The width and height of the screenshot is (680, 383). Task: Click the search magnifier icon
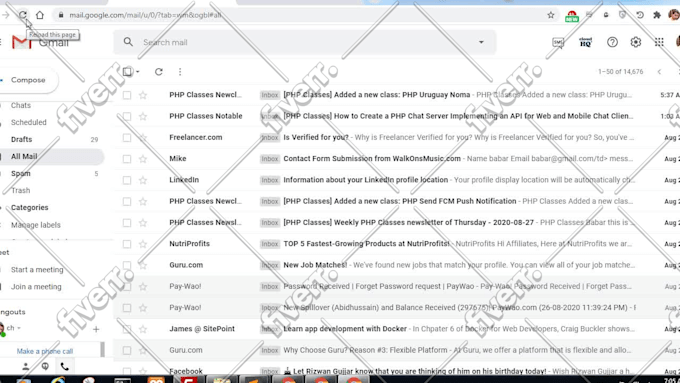click(128, 42)
